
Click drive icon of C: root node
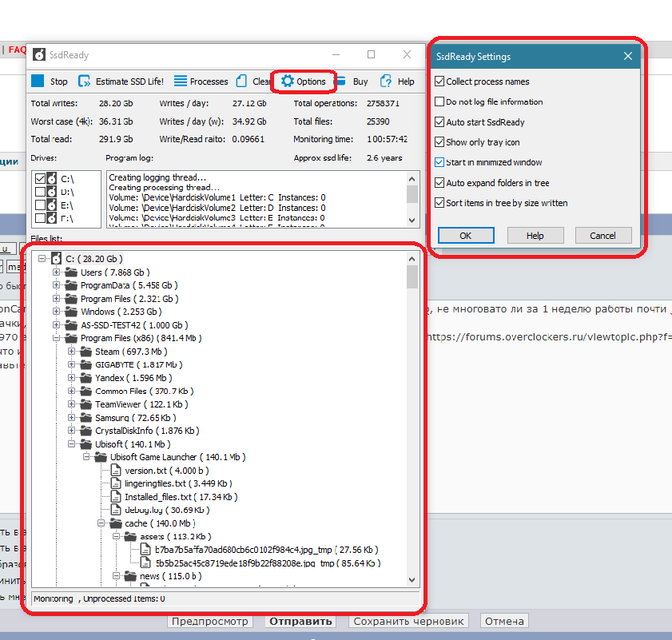point(56,259)
